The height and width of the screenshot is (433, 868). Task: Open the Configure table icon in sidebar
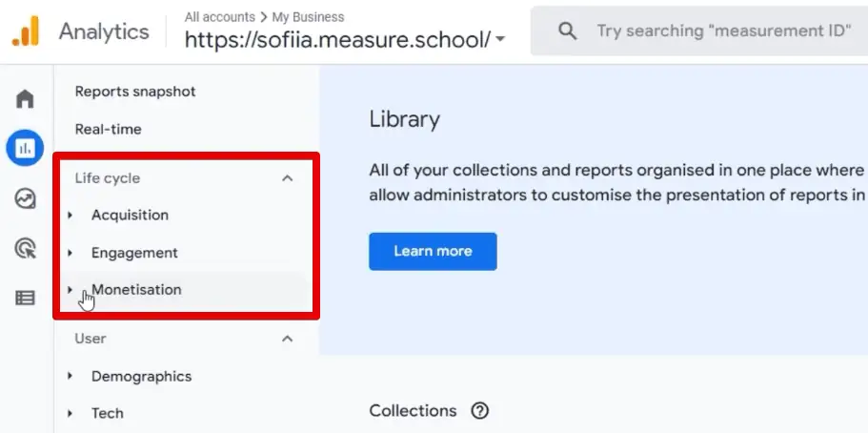(x=25, y=298)
